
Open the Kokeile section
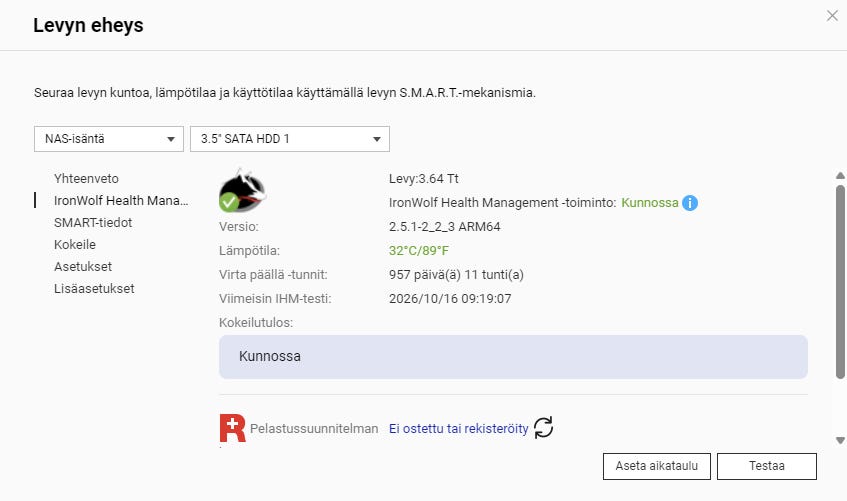75,244
